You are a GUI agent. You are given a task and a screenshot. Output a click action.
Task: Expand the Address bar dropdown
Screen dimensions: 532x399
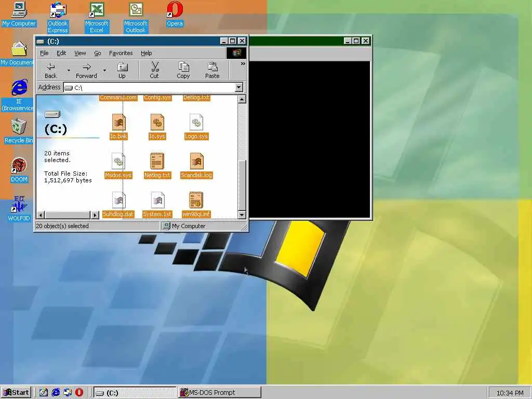tap(239, 87)
